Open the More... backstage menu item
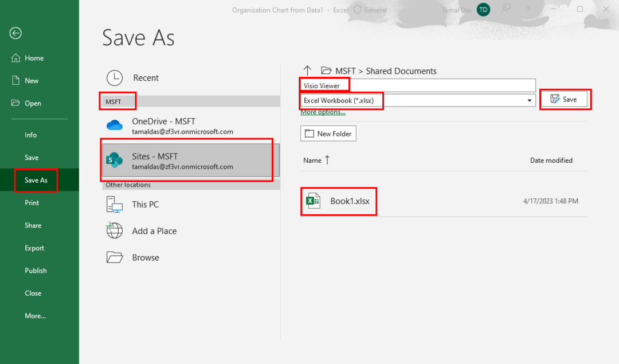 [x=35, y=316]
